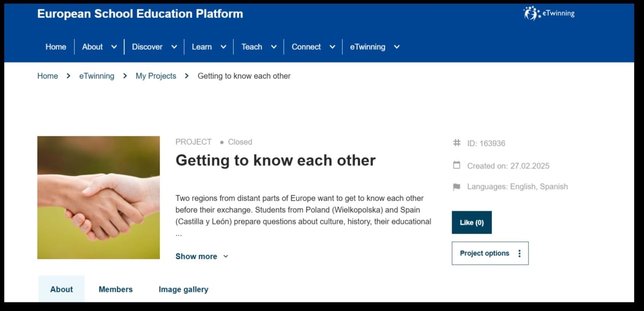
Task: Expand the description with Show more
Action: pyautogui.click(x=202, y=257)
